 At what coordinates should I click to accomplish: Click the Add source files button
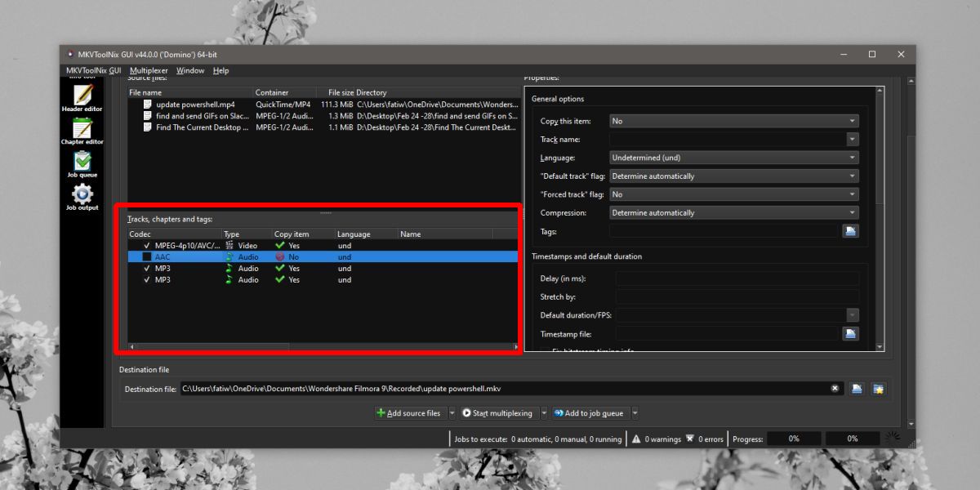tap(410, 413)
